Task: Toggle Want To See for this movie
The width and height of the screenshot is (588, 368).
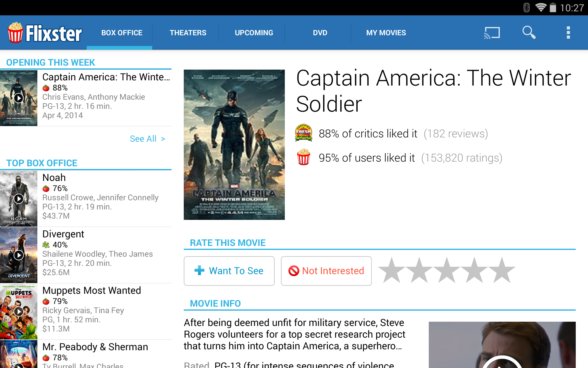Action: click(x=229, y=271)
